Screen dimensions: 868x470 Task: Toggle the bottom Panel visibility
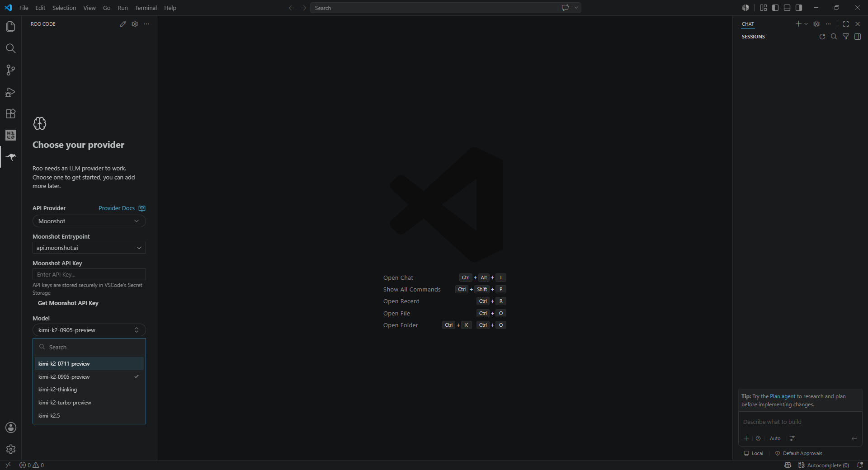coord(787,8)
